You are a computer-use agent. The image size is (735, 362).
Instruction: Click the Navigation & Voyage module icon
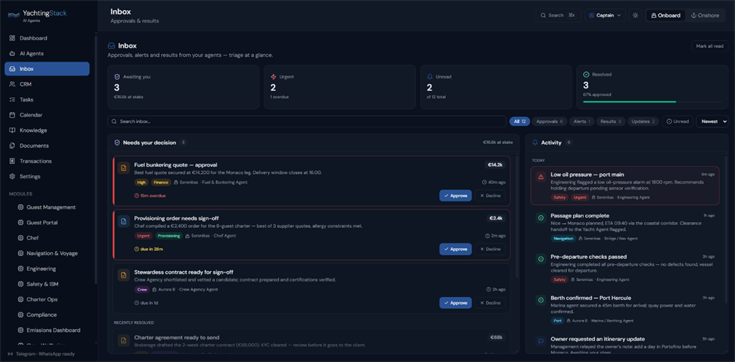[20, 253]
